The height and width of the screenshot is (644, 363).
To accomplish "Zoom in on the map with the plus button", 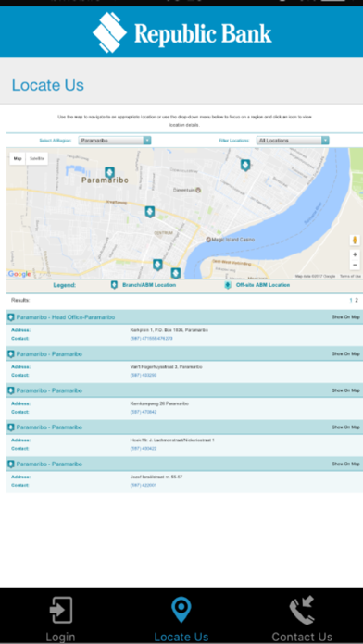I will (x=355, y=254).
